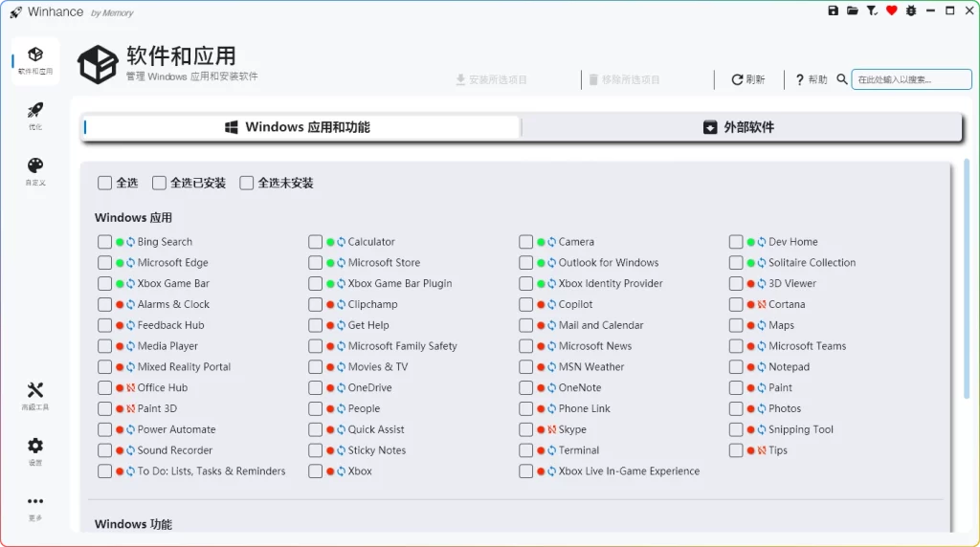This screenshot has height=547, width=980.
Task: Click the Notepad app label
Action: 789,366
